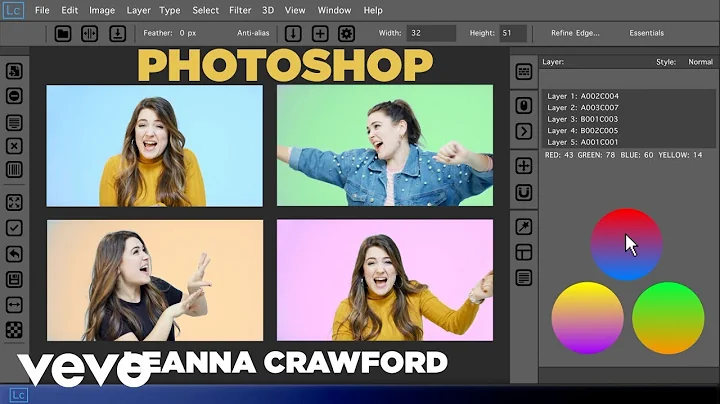The height and width of the screenshot is (404, 720).
Task: Click the Refine Edge... button
Action: click(x=575, y=33)
